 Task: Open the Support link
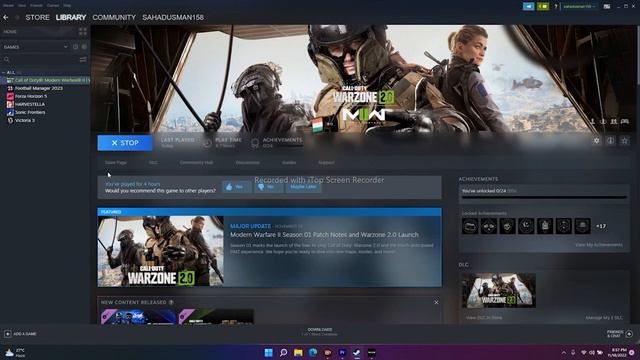(x=326, y=162)
